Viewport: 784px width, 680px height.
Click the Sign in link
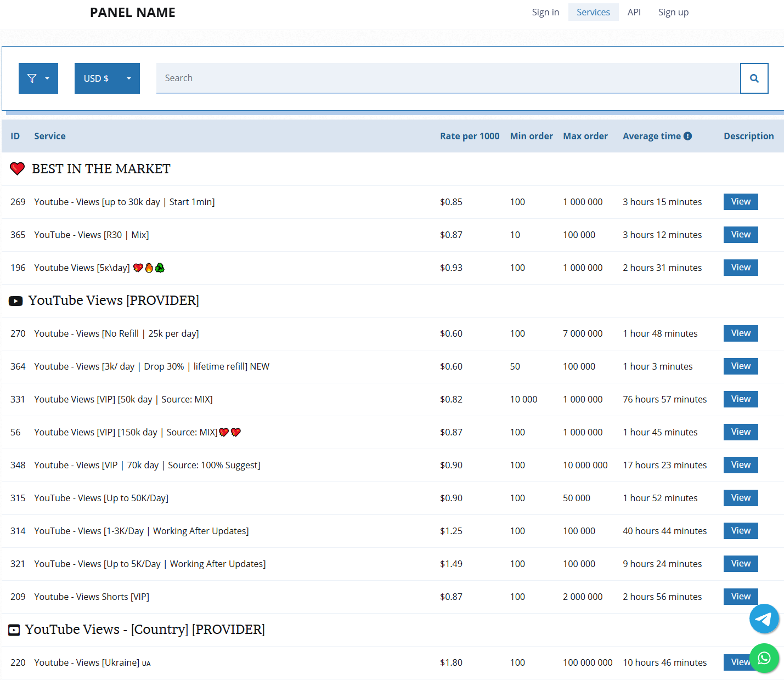[545, 12]
